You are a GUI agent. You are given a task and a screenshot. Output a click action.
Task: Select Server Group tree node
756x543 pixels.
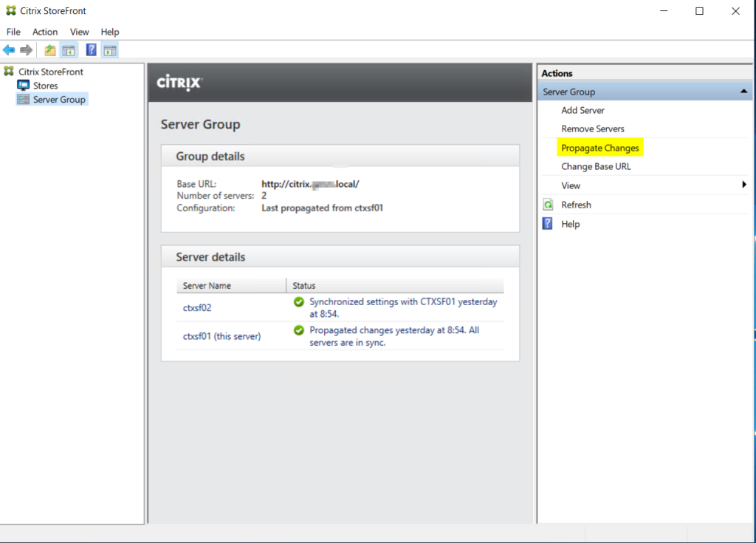coord(59,100)
